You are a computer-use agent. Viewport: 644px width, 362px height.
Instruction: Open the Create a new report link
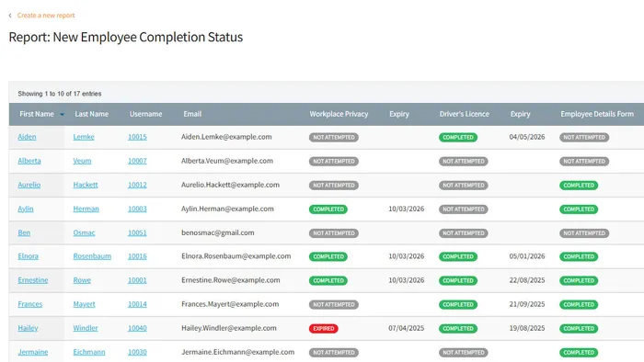(x=46, y=16)
